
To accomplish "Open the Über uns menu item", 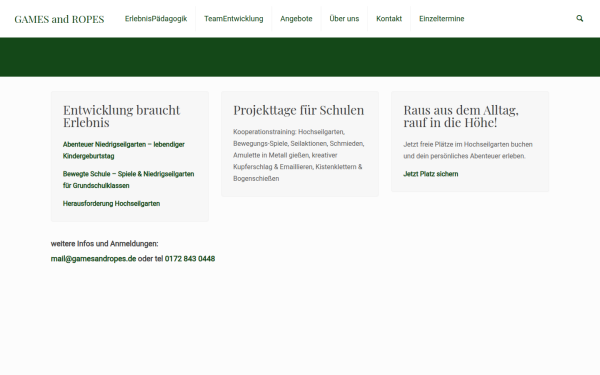I will pos(344,19).
